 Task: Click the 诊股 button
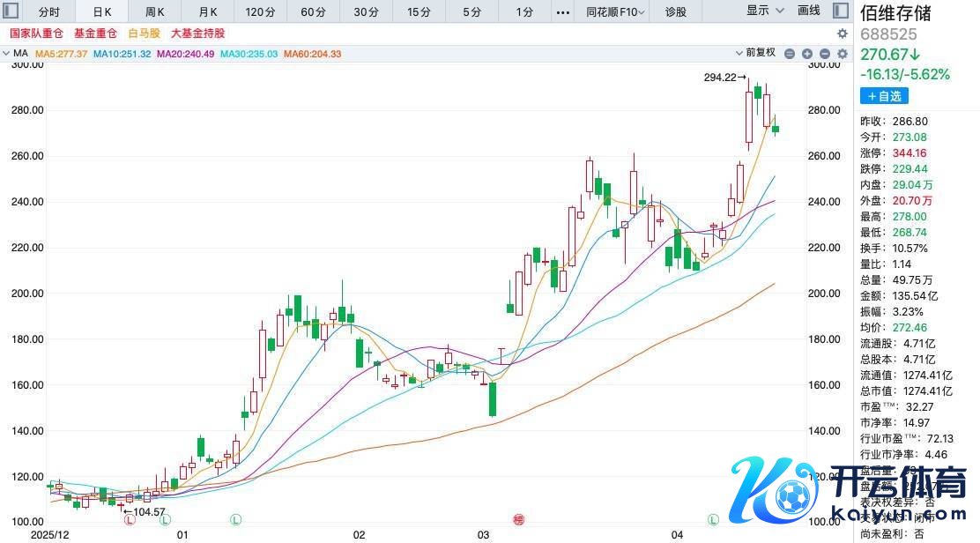[675, 12]
